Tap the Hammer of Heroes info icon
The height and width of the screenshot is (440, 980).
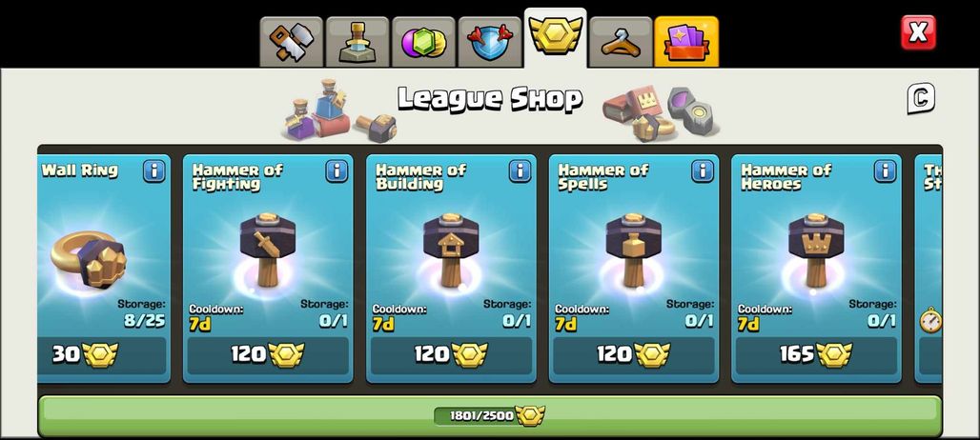click(885, 171)
